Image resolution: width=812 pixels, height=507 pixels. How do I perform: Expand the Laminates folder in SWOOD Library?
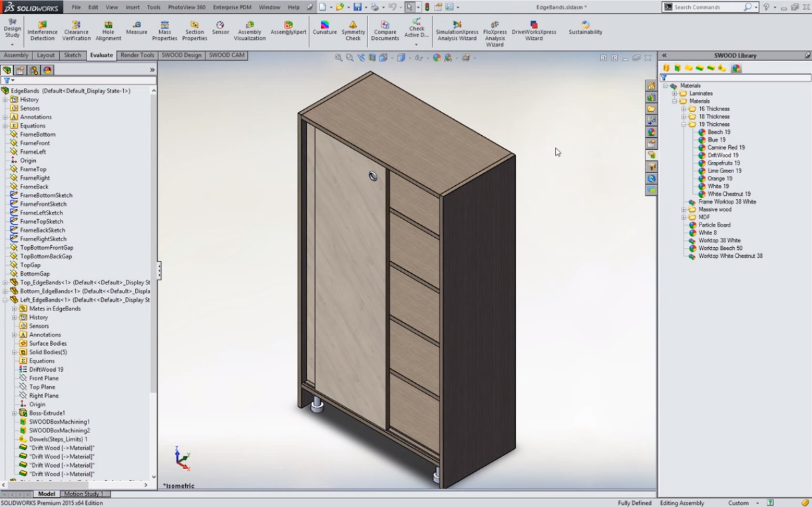[674, 94]
